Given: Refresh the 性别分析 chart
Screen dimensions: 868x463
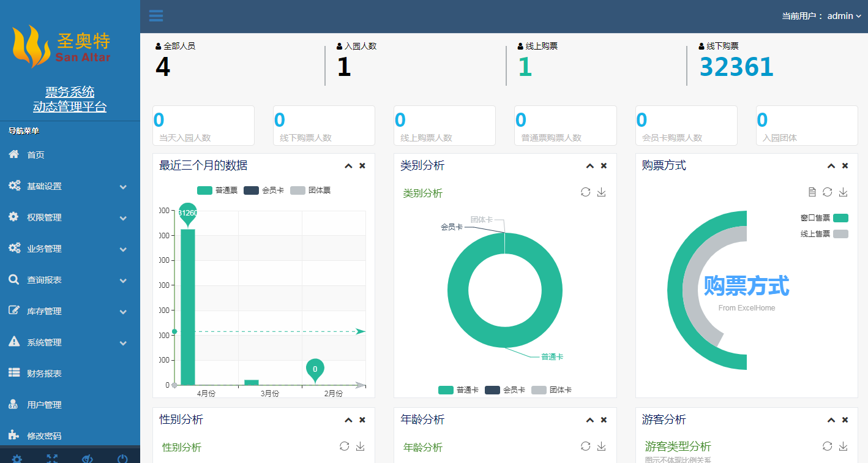Looking at the screenshot, I should click(x=344, y=446).
